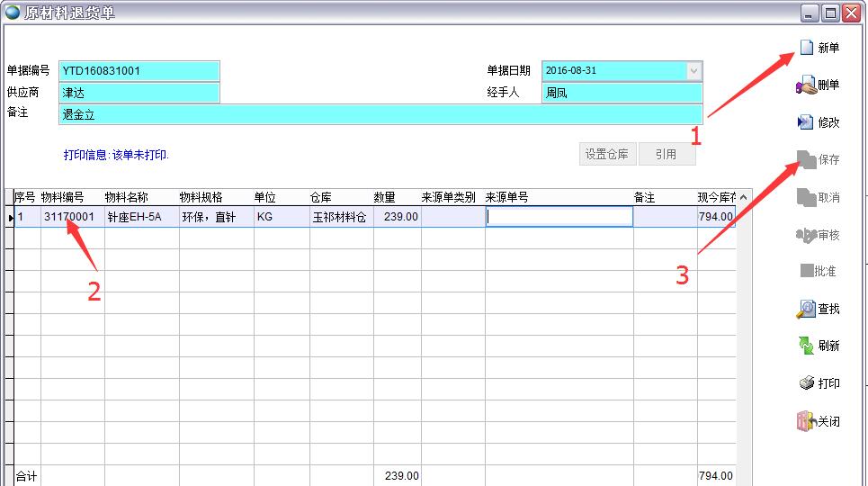Click the 删单 delete document icon

(x=806, y=85)
